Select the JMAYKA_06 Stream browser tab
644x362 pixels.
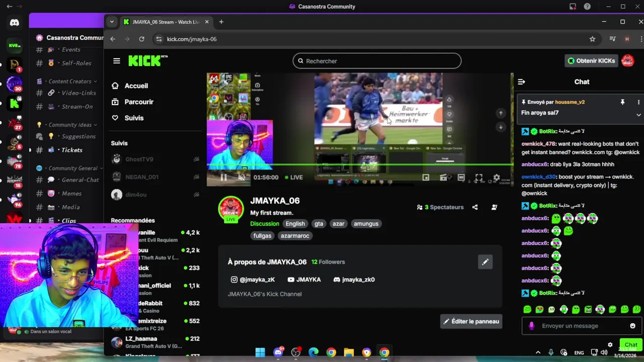pyautogui.click(x=166, y=22)
